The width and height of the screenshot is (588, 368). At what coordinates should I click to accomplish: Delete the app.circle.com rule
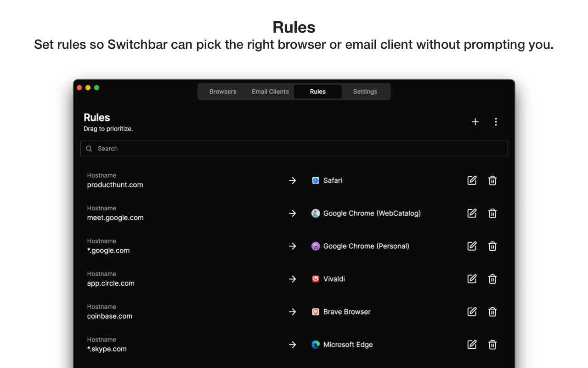pos(492,279)
